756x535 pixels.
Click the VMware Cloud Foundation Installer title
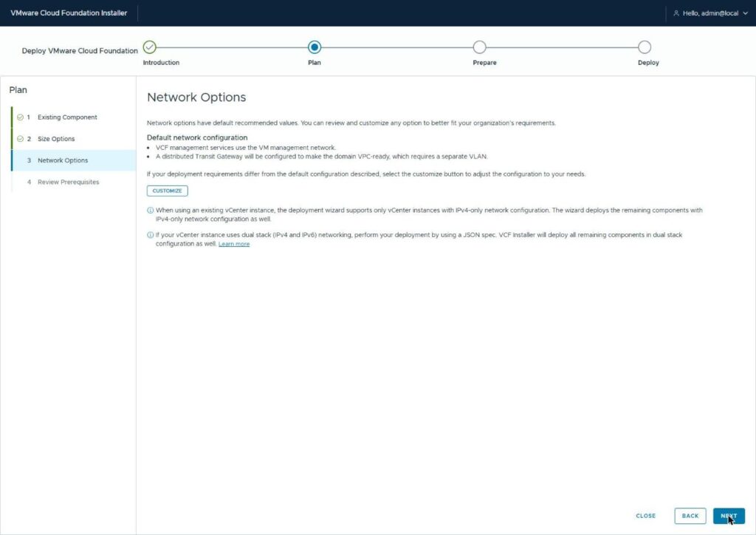(69, 13)
